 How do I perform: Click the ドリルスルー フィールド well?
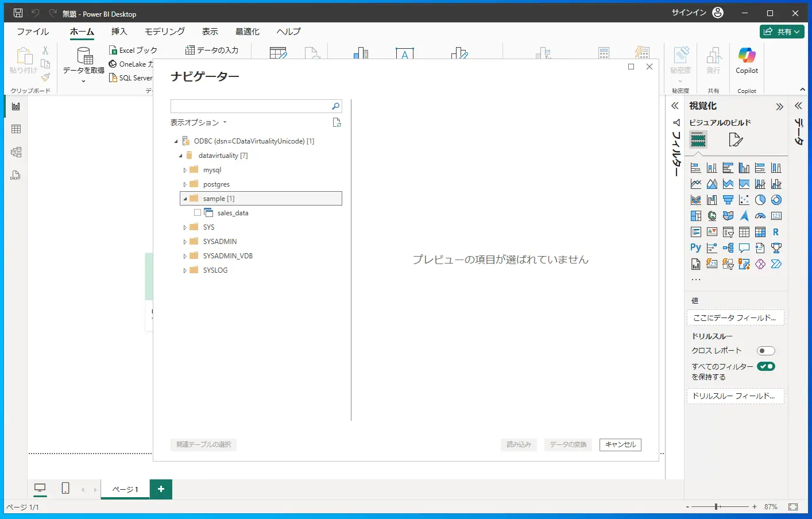(735, 396)
